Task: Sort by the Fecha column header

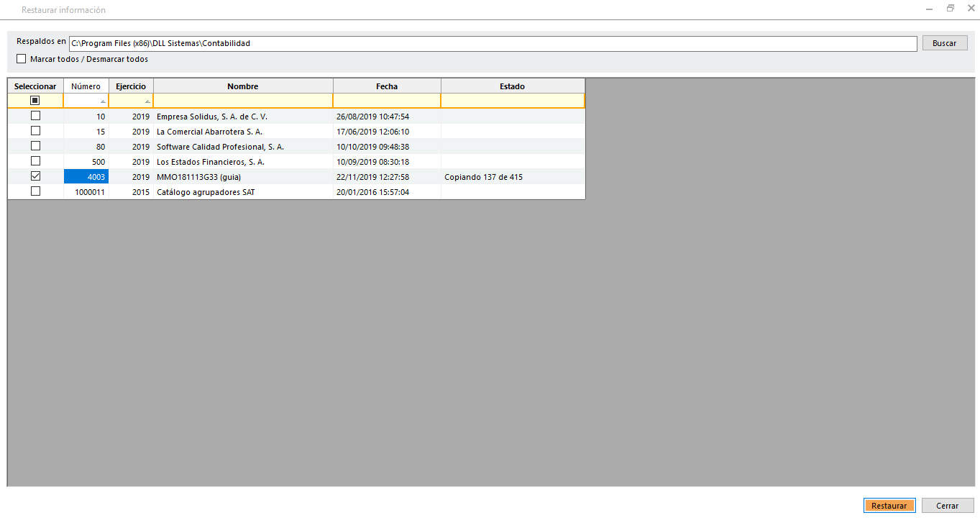Action: [x=386, y=86]
